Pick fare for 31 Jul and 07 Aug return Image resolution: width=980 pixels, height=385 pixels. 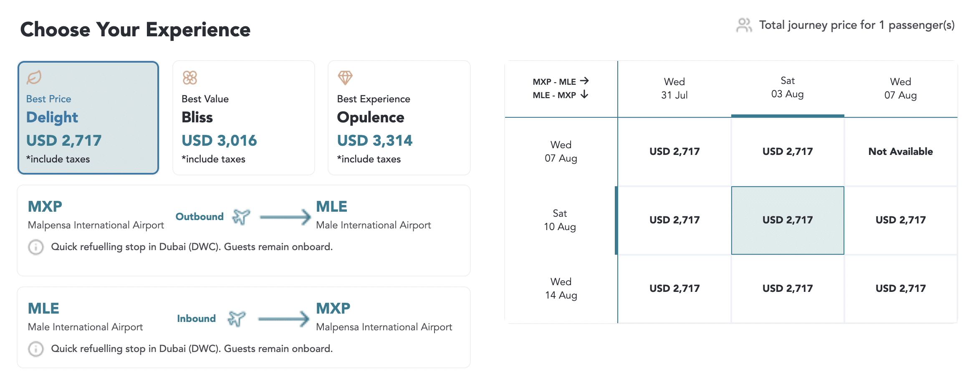click(x=674, y=152)
